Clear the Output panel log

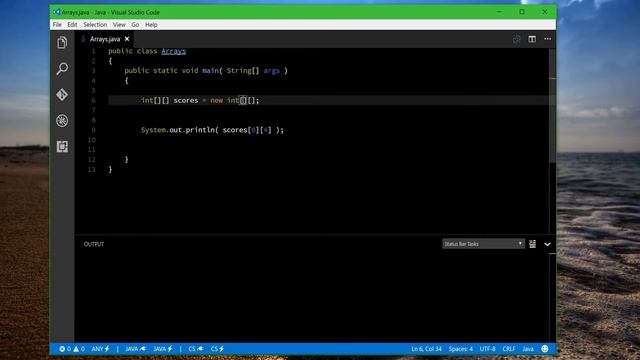point(532,244)
